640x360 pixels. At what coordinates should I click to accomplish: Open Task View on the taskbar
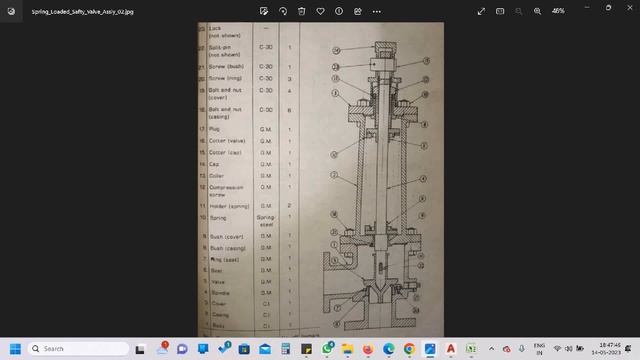(x=140, y=349)
